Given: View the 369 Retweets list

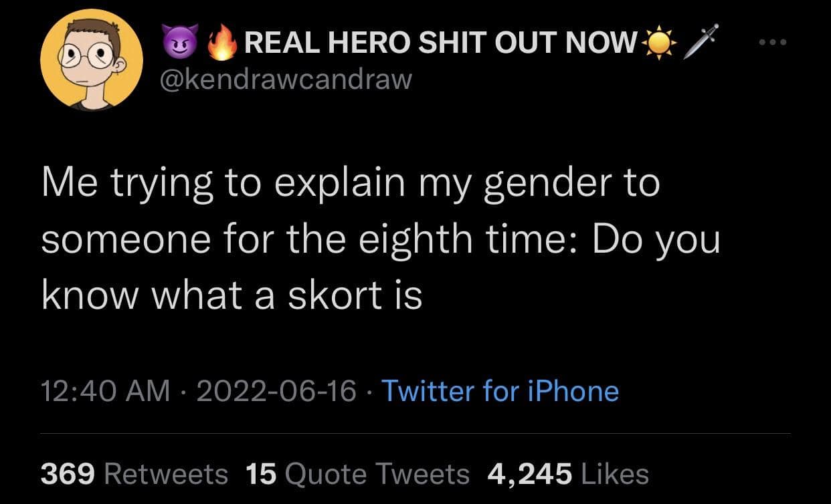Looking at the screenshot, I should point(134,474).
